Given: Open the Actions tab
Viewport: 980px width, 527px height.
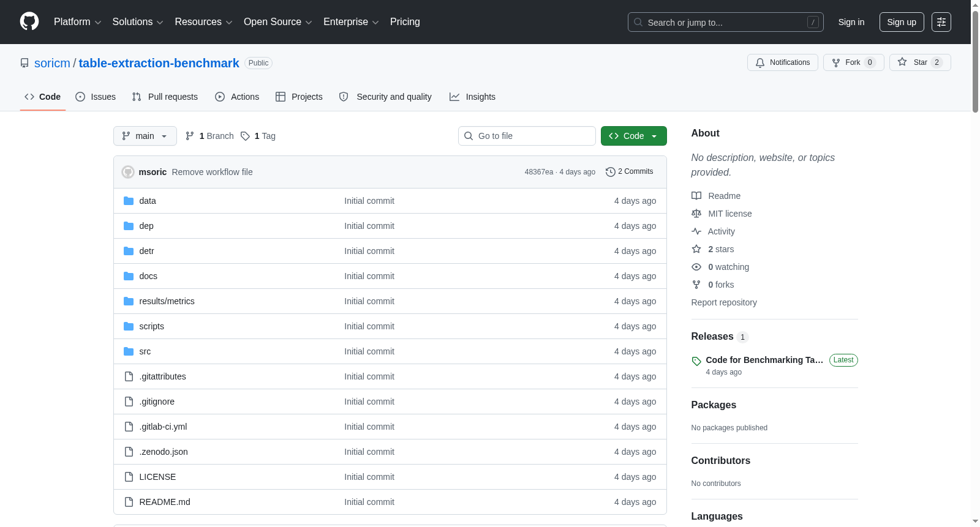Looking at the screenshot, I should [237, 97].
